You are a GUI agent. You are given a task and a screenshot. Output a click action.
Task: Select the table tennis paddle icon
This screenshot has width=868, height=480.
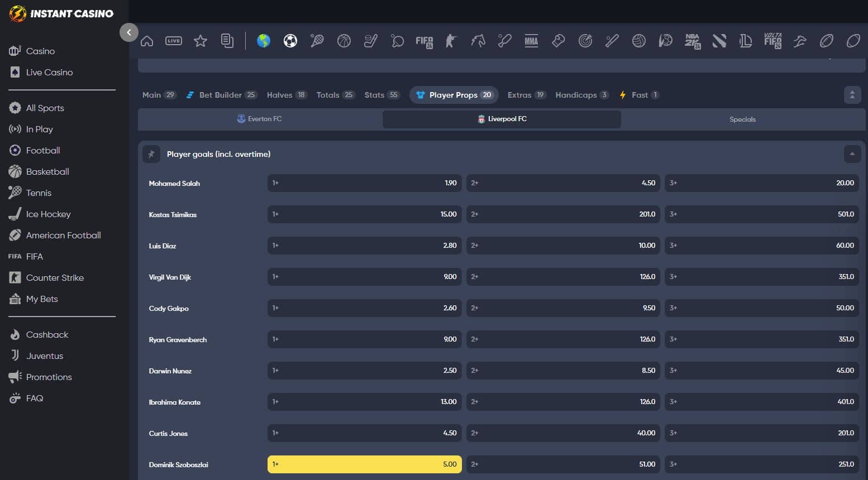coord(398,41)
